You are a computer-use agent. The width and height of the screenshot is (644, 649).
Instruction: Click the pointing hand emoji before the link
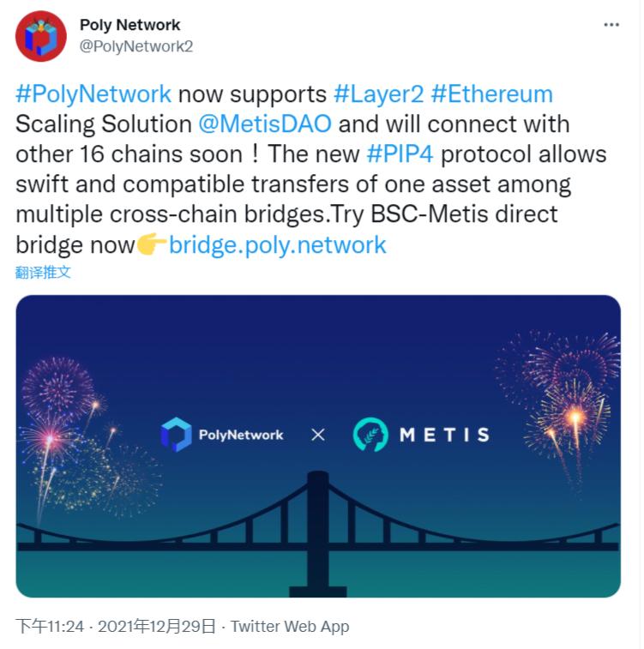[x=152, y=244]
